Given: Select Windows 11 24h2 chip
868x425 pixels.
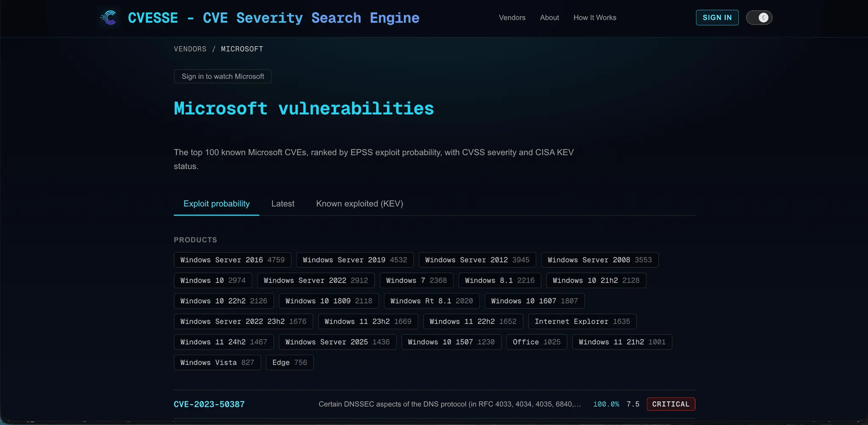Looking at the screenshot, I should point(224,342).
